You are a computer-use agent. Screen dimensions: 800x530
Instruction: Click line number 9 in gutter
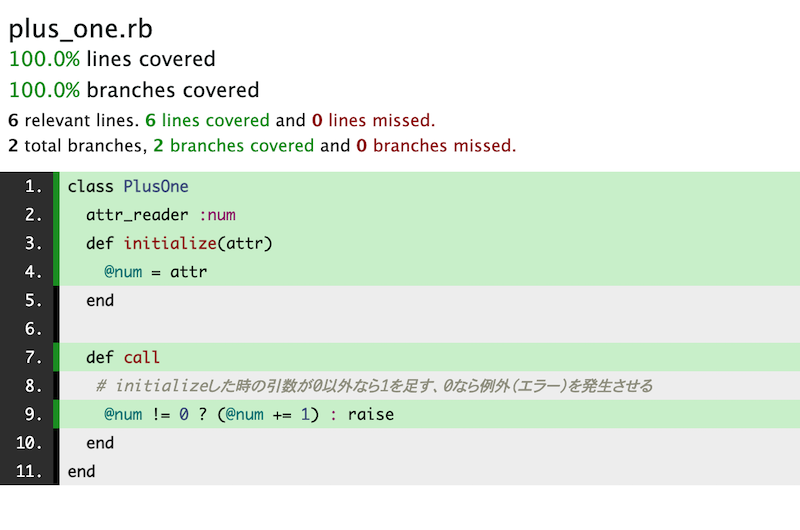point(34,414)
